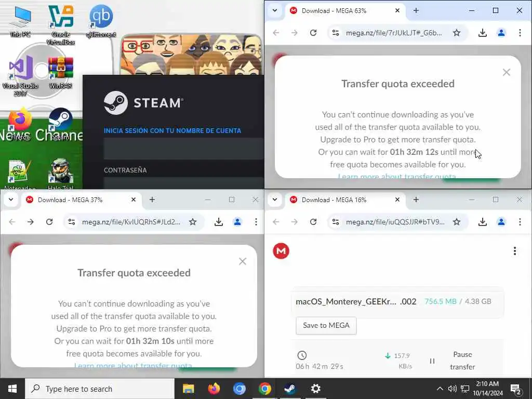Image resolution: width=532 pixels, height=399 pixels.
Task: Open new tab in MEGA 37% window
Action: click(x=152, y=199)
